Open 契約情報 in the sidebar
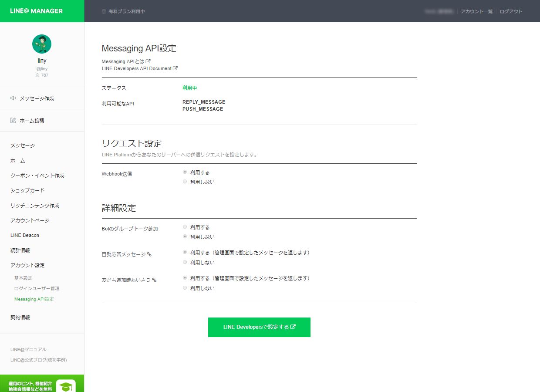The image size is (540, 392). click(20, 318)
